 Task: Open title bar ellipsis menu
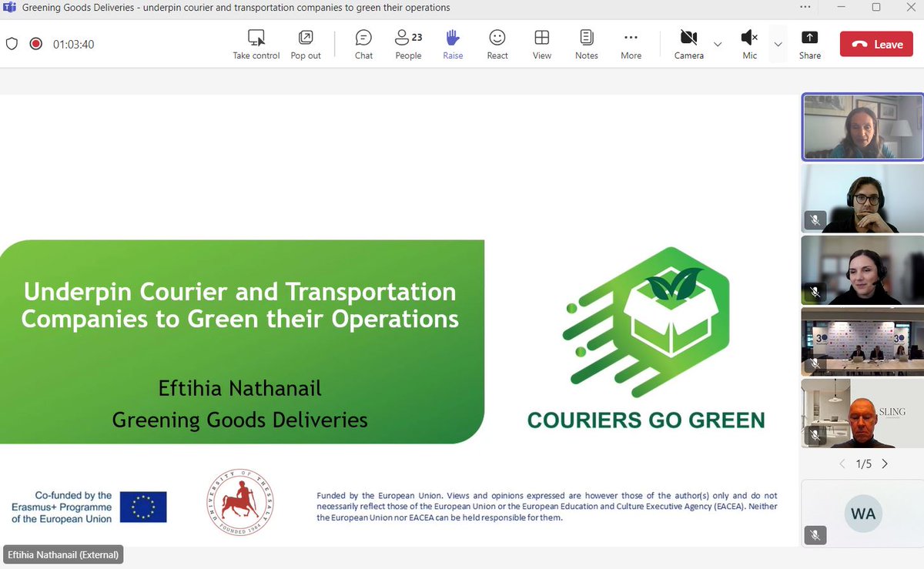click(x=805, y=7)
